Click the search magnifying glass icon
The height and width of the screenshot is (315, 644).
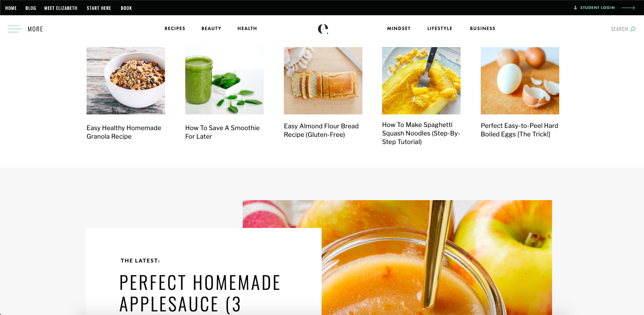[x=633, y=29]
